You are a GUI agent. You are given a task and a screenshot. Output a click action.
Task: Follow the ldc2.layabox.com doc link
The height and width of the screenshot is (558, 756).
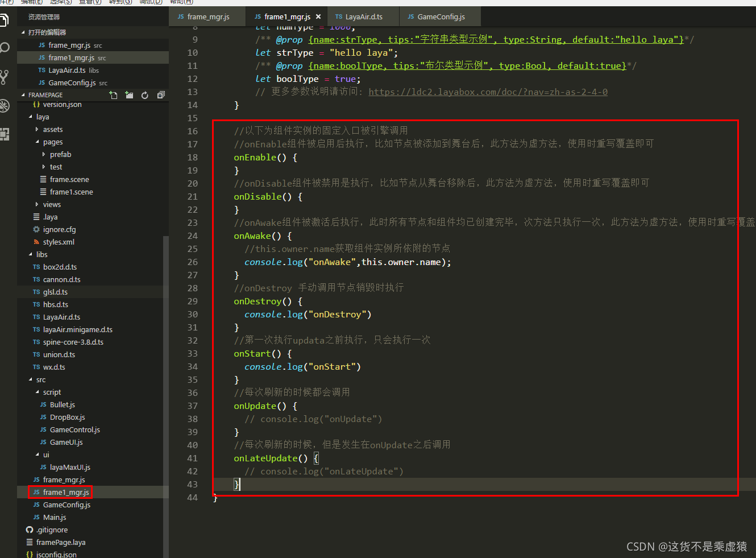(488, 92)
